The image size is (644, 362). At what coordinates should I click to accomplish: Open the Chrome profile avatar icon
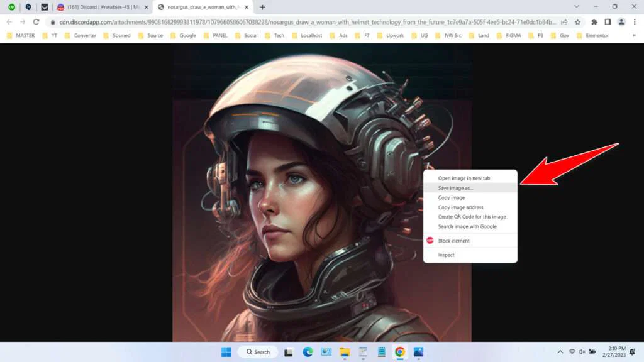621,20
